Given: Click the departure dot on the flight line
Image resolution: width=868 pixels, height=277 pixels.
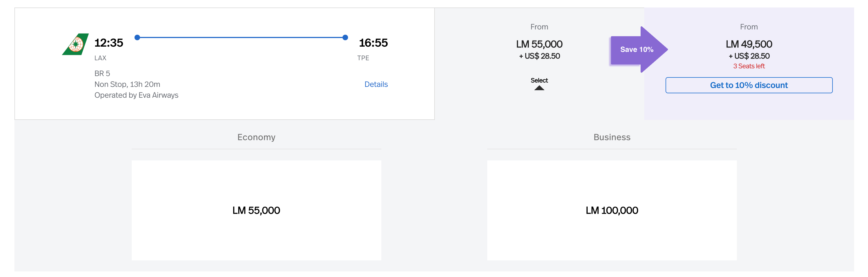Looking at the screenshot, I should pos(137,37).
